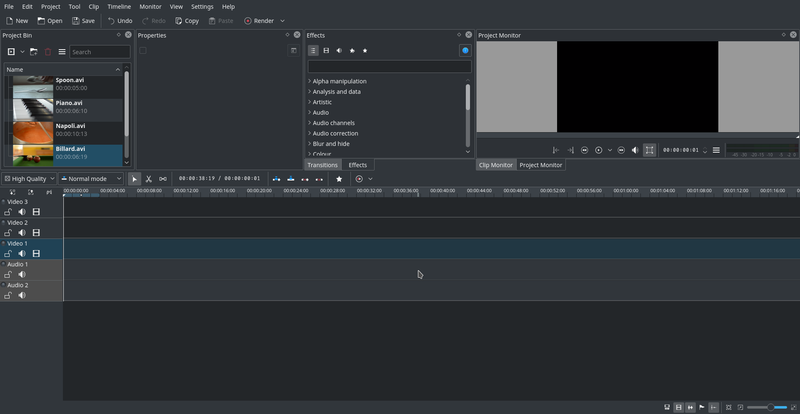Image resolution: width=800 pixels, height=414 pixels.
Task: Click the monitor volume speaker icon
Action: [x=634, y=150]
